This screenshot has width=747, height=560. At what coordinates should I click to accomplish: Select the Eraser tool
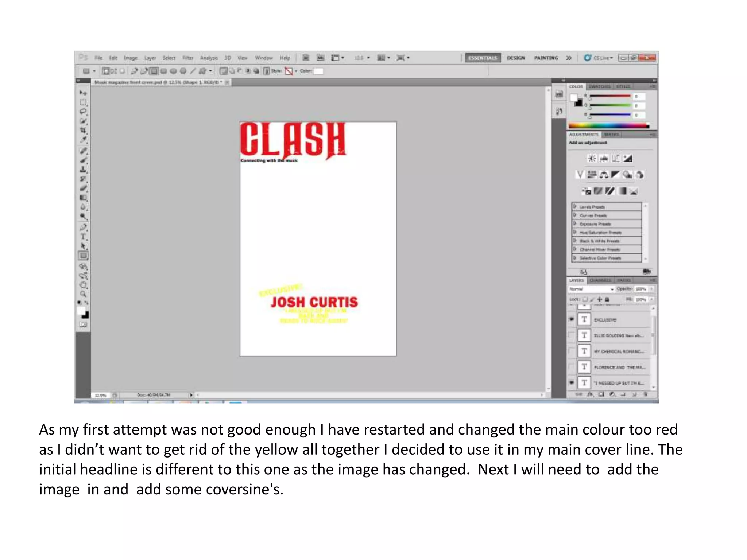[x=83, y=188]
